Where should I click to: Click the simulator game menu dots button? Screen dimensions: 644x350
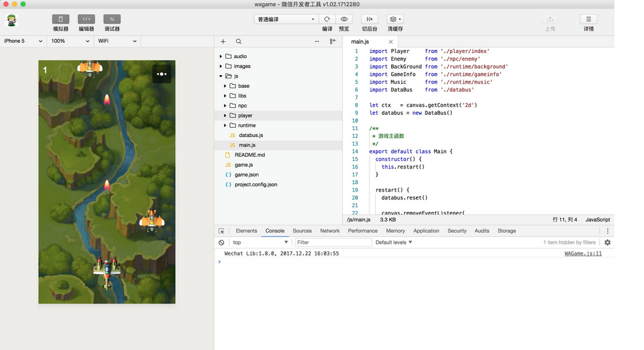coord(162,74)
